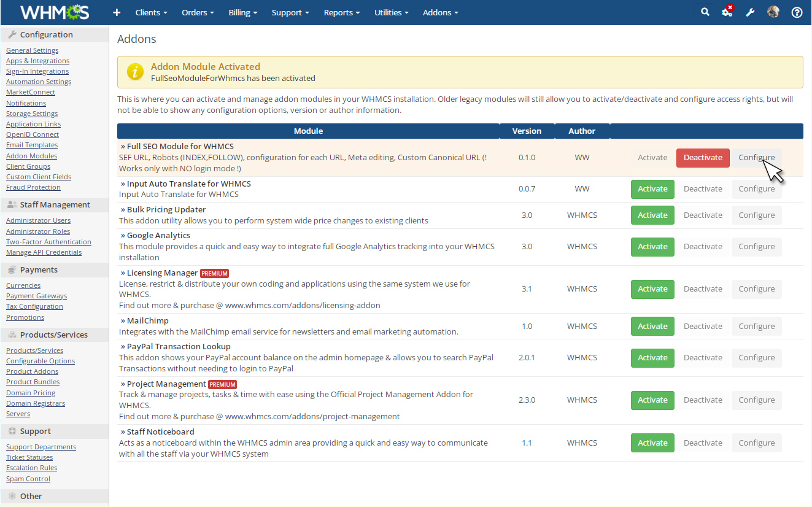The image size is (812, 507).
Task: Click the WHMCS logo
Action: coord(55,12)
